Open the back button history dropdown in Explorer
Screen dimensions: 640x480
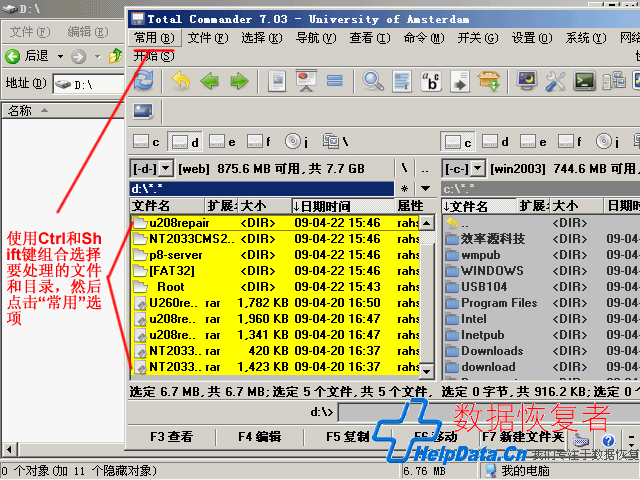[60, 56]
